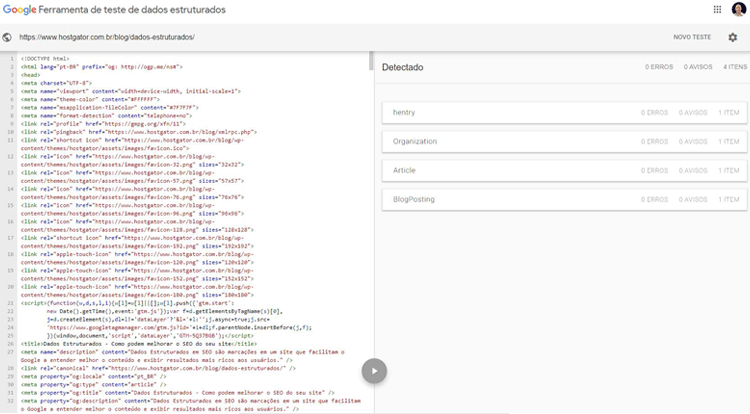Expand the Organization result row
750x414 pixels.
coord(564,142)
